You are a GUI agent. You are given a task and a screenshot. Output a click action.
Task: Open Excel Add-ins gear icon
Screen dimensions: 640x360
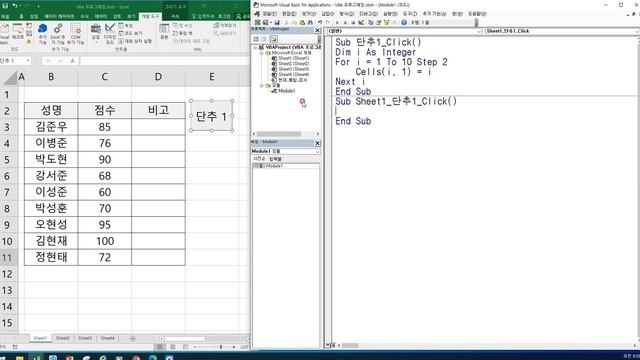click(x=58, y=33)
